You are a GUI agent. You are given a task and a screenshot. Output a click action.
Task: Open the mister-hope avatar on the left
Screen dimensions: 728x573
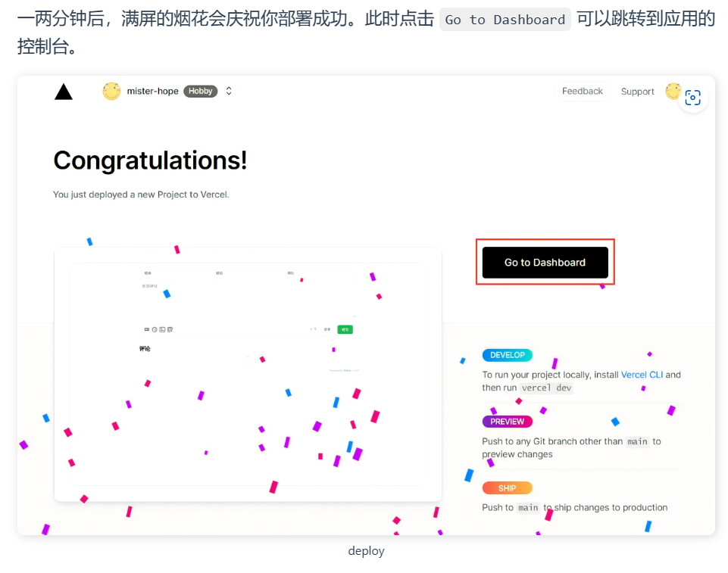pyautogui.click(x=111, y=91)
